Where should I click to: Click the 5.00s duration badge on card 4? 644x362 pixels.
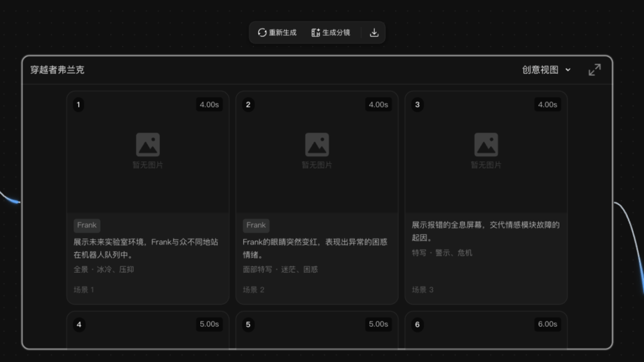point(209,324)
